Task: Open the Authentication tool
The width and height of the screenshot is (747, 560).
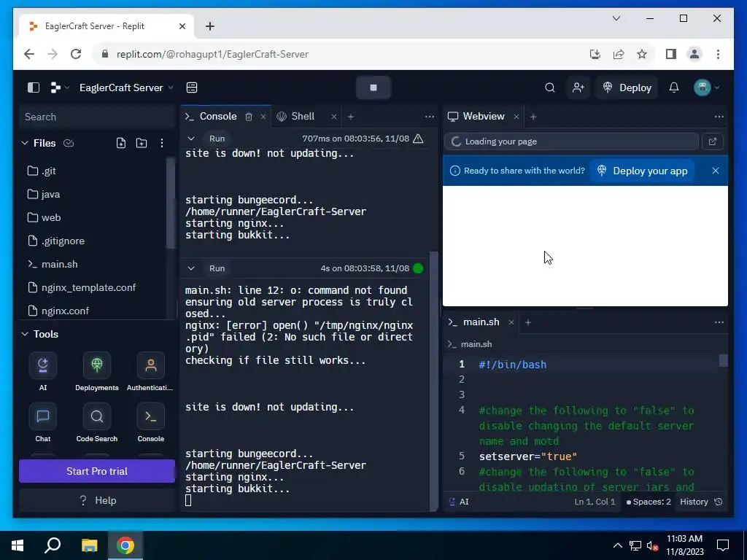Action: [150, 372]
